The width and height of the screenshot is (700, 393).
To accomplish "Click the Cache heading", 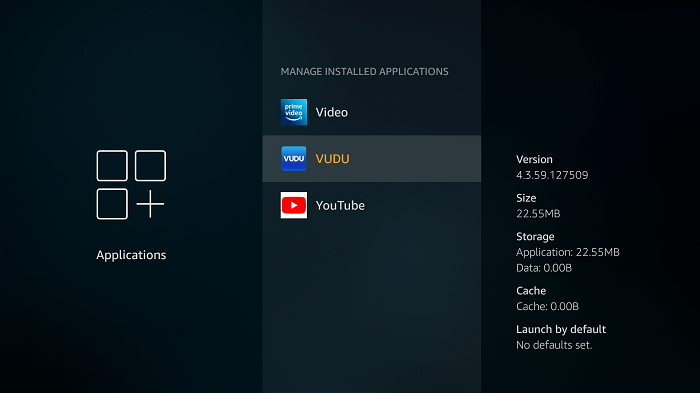I will [x=531, y=291].
